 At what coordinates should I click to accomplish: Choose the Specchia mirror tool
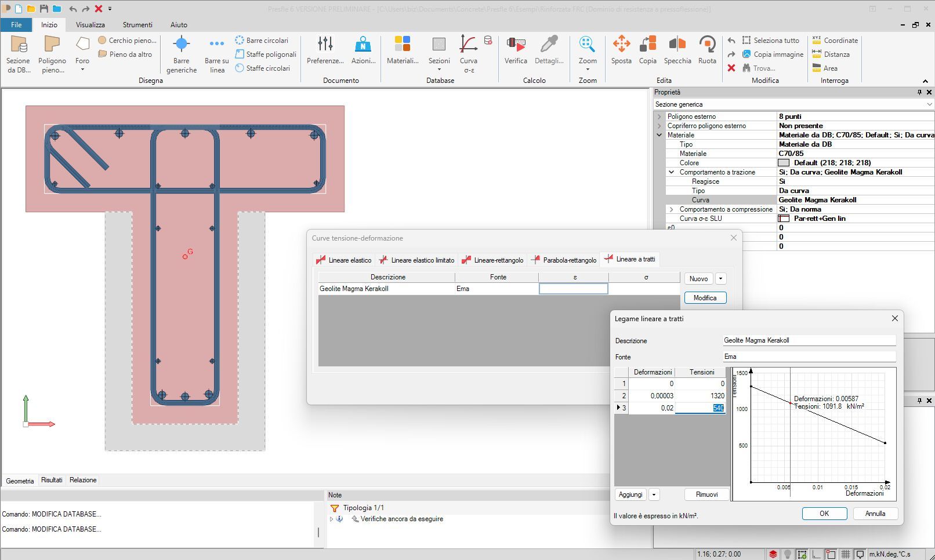(677, 50)
